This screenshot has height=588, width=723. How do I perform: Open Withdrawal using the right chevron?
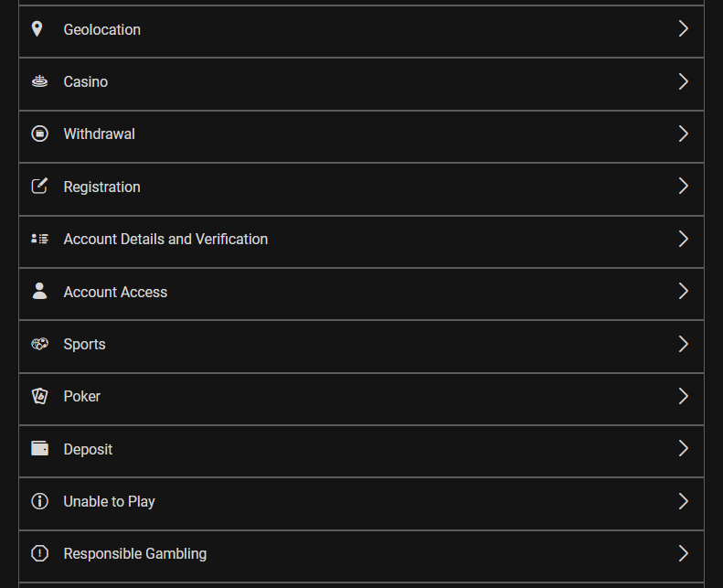click(x=684, y=134)
